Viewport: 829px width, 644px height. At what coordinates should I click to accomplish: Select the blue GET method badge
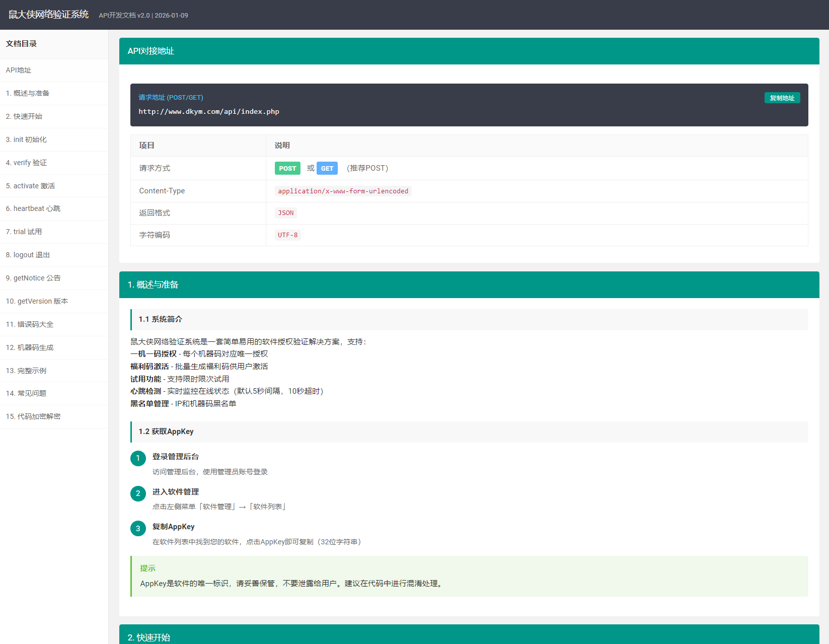click(x=327, y=168)
